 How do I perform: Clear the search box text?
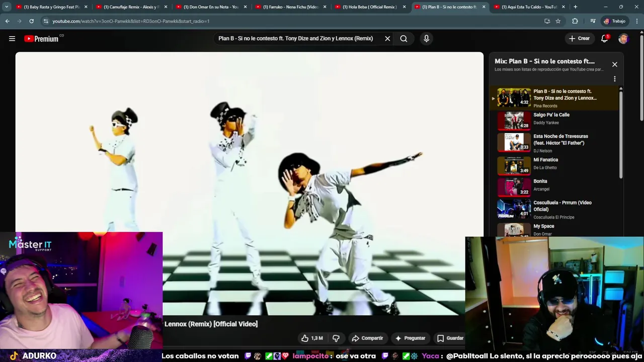387,39
